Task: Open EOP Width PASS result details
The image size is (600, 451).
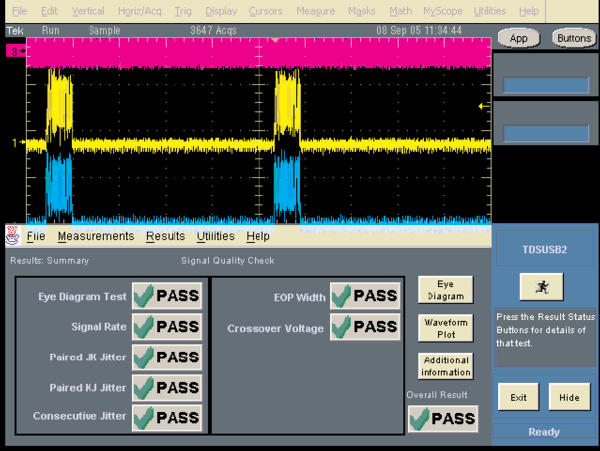Action: pos(365,296)
